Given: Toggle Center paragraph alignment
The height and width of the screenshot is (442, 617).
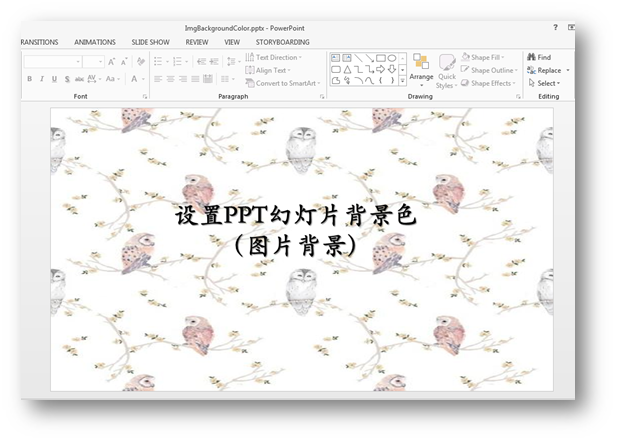Looking at the screenshot, I should click(x=170, y=79).
